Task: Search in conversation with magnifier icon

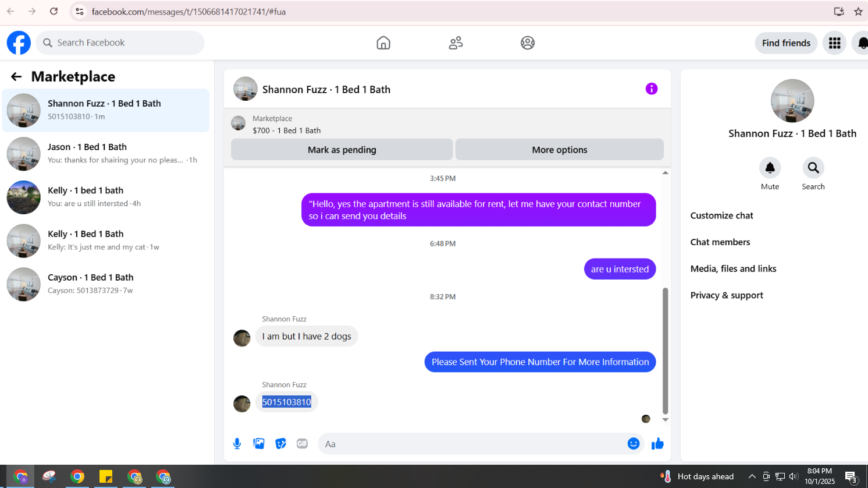Action: pos(813,168)
